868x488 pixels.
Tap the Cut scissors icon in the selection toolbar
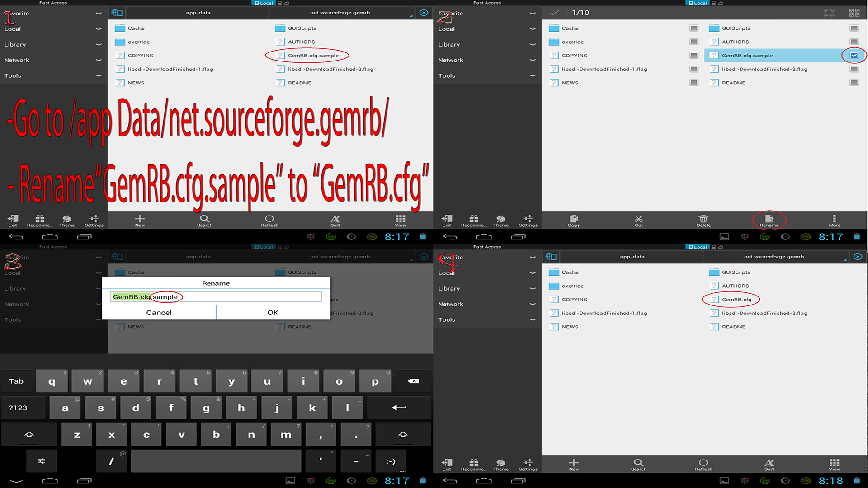(x=639, y=221)
